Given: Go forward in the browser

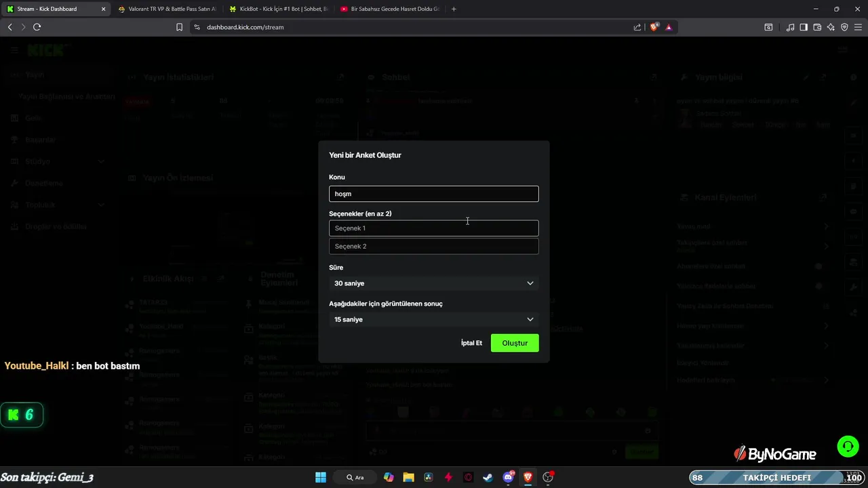Looking at the screenshot, I should (x=22, y=27).
